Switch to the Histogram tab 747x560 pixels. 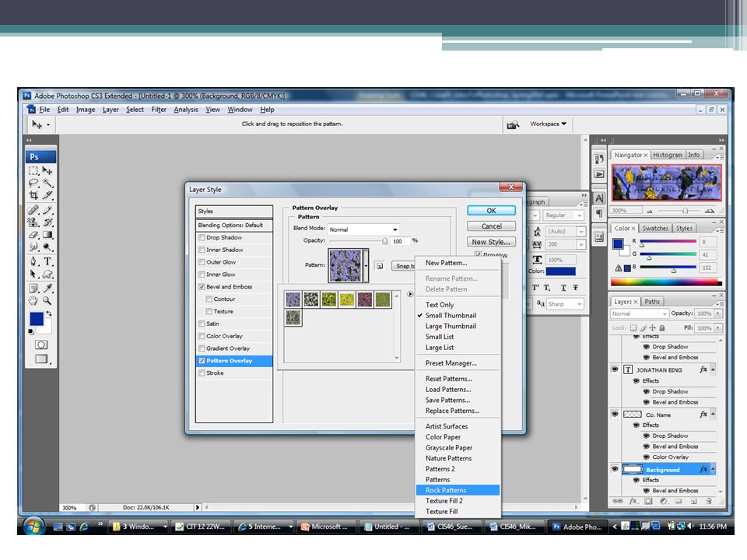[x=668, y=155]
